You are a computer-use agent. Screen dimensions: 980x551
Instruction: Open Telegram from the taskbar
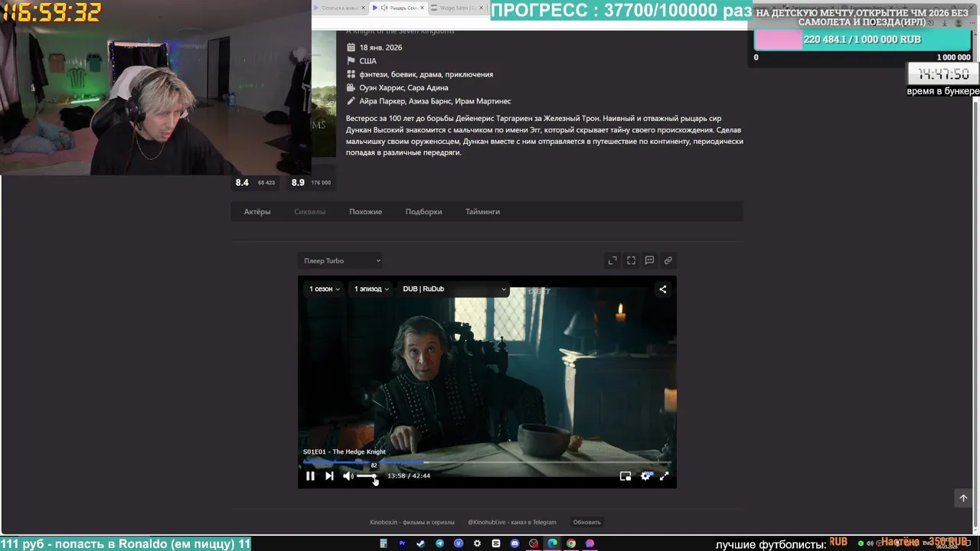(x=439, y=543)
